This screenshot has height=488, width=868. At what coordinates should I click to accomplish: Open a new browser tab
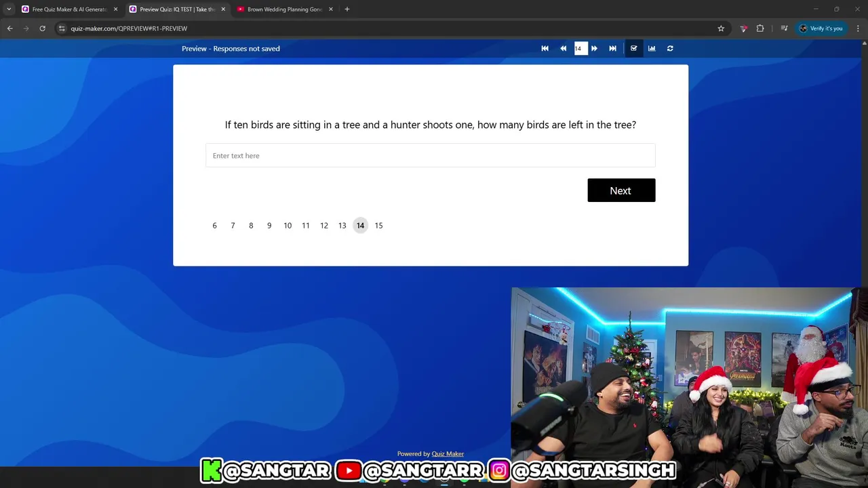[x=347, y=9]
